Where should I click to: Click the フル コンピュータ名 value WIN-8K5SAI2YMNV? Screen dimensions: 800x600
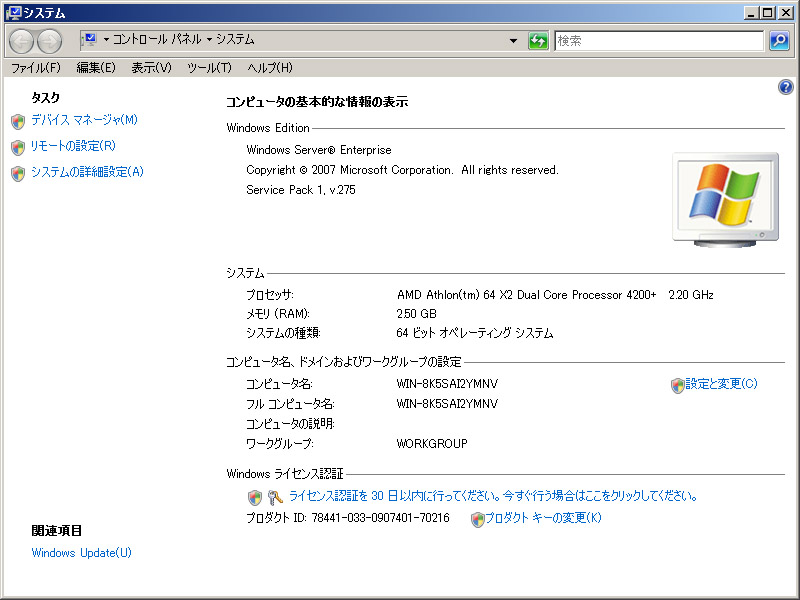point(447,404)
